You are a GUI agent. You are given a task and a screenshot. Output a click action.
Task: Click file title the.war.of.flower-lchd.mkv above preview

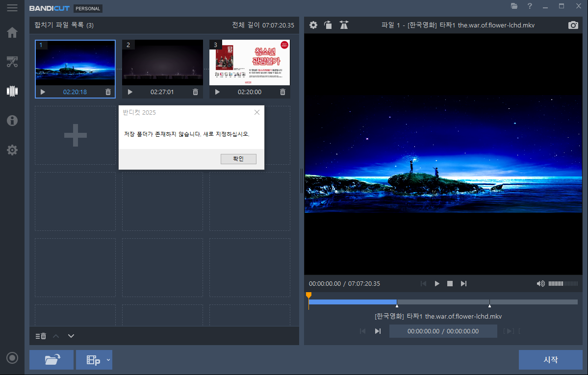click(x=458, y=25)
